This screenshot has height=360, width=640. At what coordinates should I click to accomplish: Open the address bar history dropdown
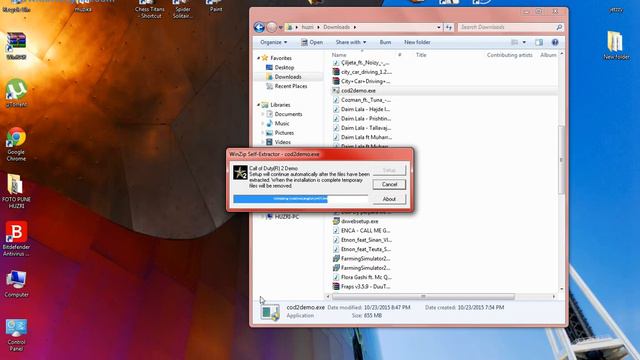(x=439, y=27)
